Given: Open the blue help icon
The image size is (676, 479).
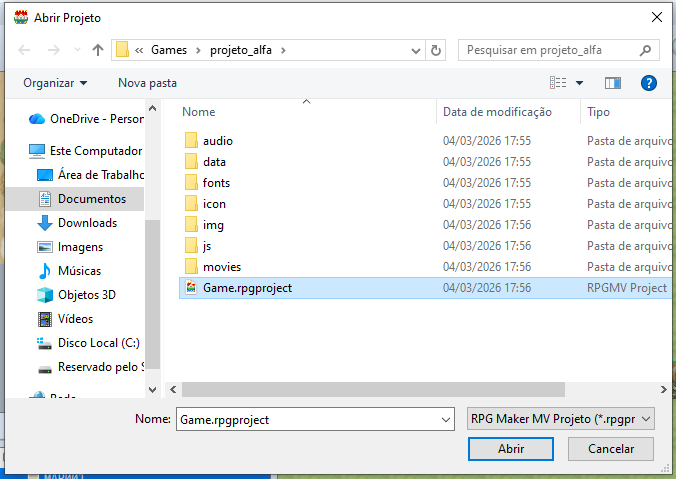Looking at the screenshot, I should pyautogui.click(x=649, y=83).
